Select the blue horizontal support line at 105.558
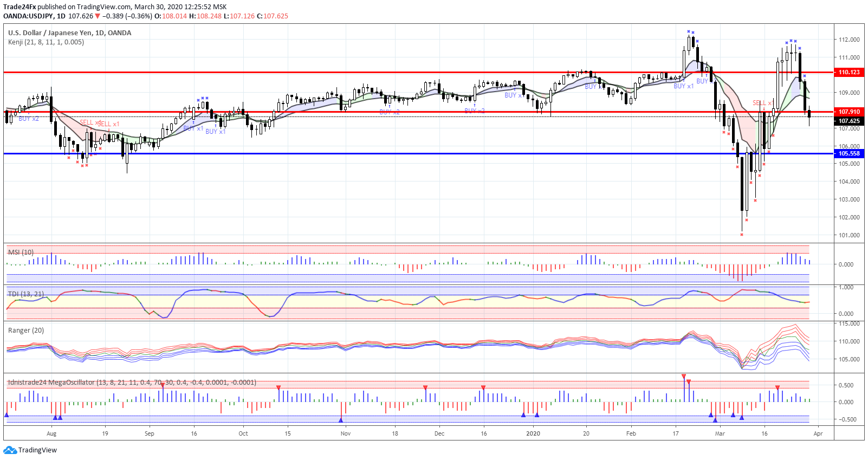 [x=418, y=153]
